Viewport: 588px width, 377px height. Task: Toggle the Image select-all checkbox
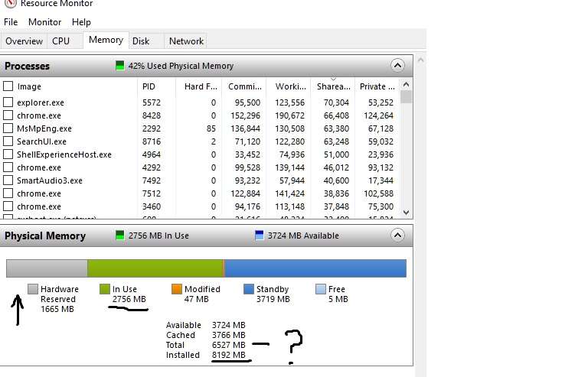8,86
